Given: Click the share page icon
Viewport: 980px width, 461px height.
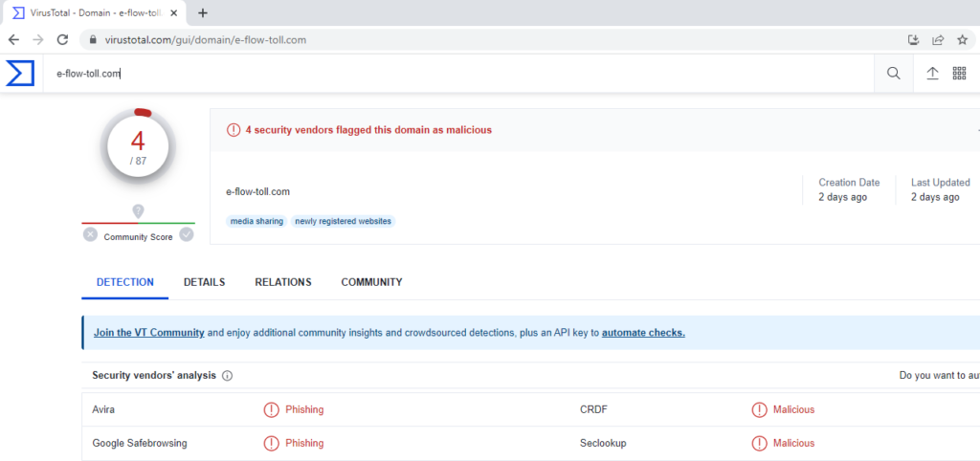Looking at the screenshot, I should [938, 40].
